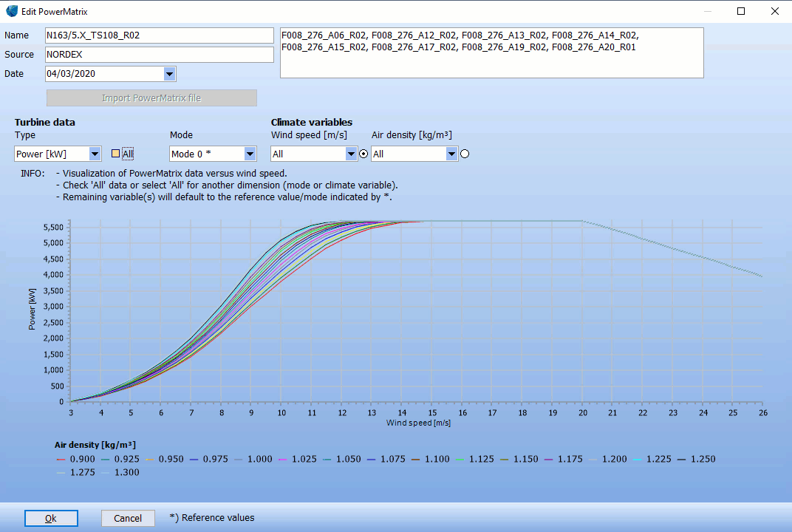Click the 1.075 air density legend swatch

tap(371, 460)
